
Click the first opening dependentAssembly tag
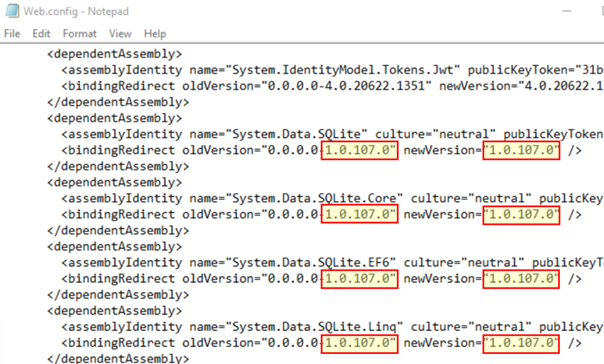click(x=115, y=54)
